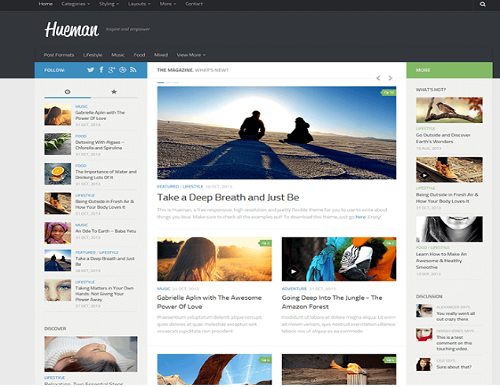Open the search icon in top bar
500x387 pixels.
tap(482, 4)
